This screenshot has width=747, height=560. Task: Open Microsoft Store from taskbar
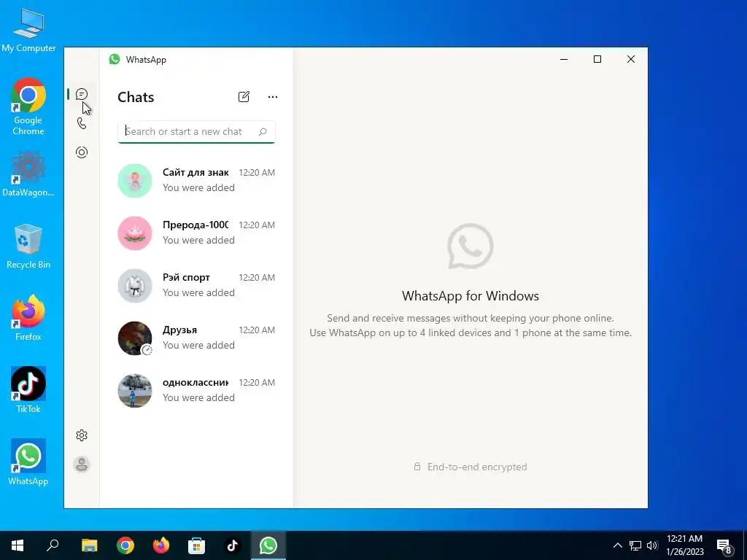coord(196,545)
